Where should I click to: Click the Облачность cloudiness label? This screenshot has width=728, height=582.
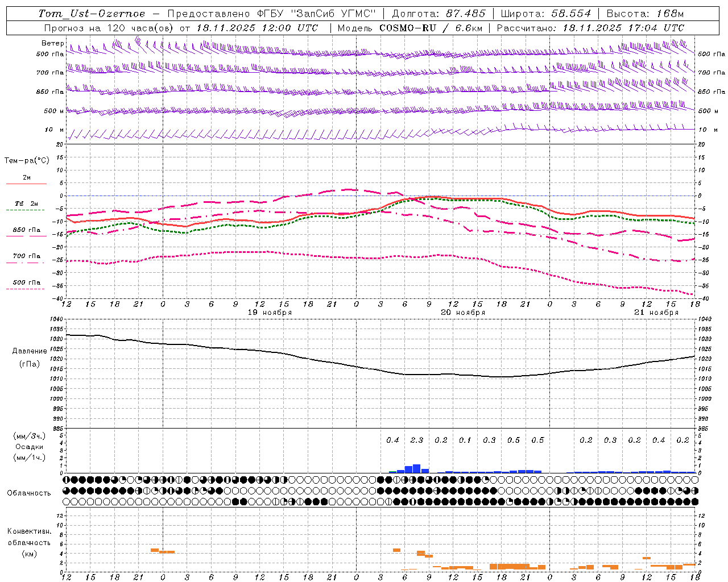(29, 493)
